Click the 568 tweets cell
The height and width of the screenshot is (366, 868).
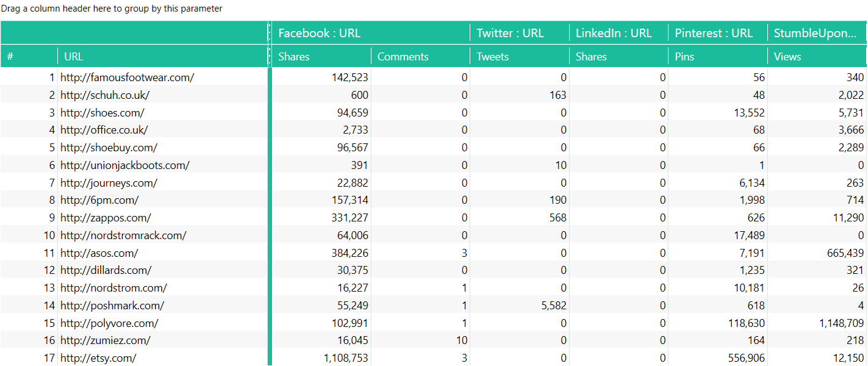click(519, 218)
